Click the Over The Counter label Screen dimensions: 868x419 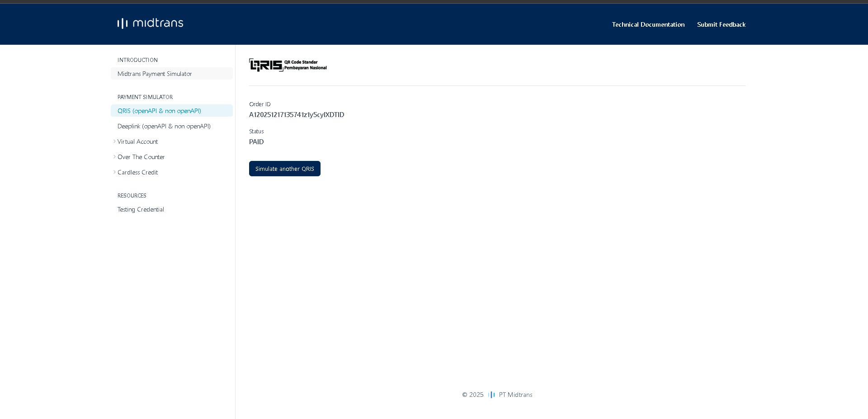pyautogui.click(x=141, y=157)
